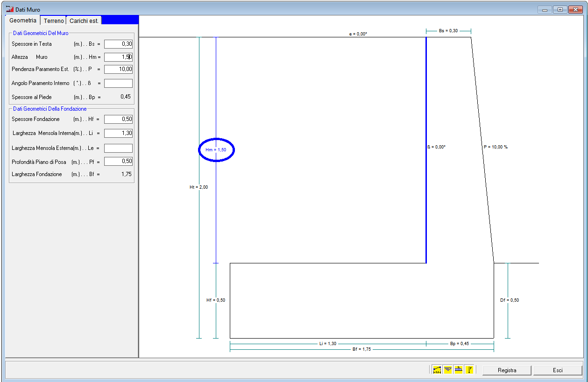
Task: Click the Larghezza Fondazione value 1,75
Action: click(x=126, y=174)
